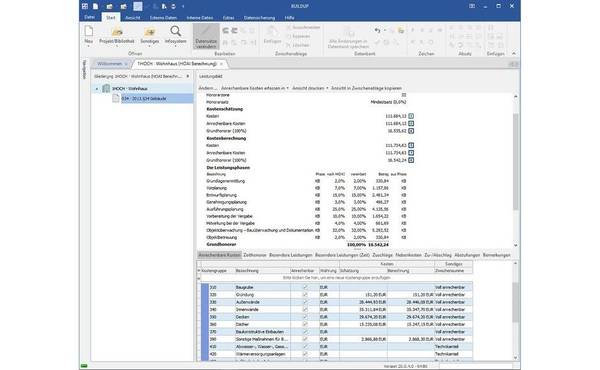Open the Externe Daten ribbon tab
This screenshot has width=600, height=370.
pos(163,18)
